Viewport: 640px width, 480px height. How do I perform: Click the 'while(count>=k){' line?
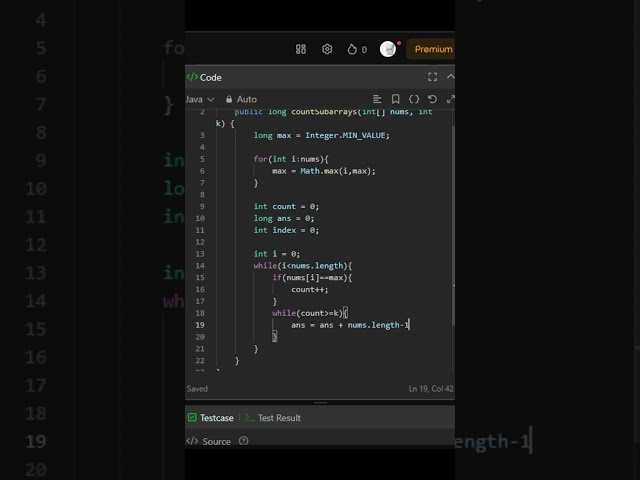[x=310, y=313]
